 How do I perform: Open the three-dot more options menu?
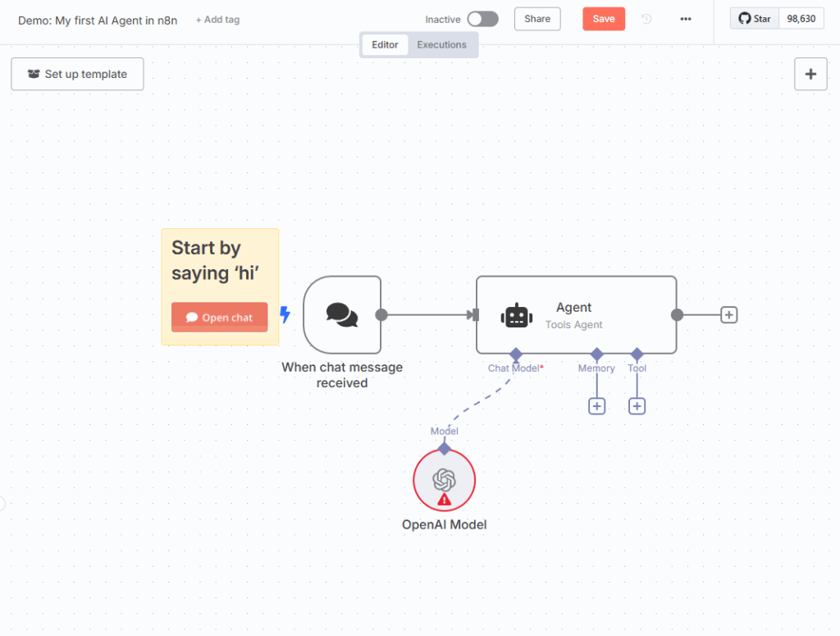(x=686, y=19)
